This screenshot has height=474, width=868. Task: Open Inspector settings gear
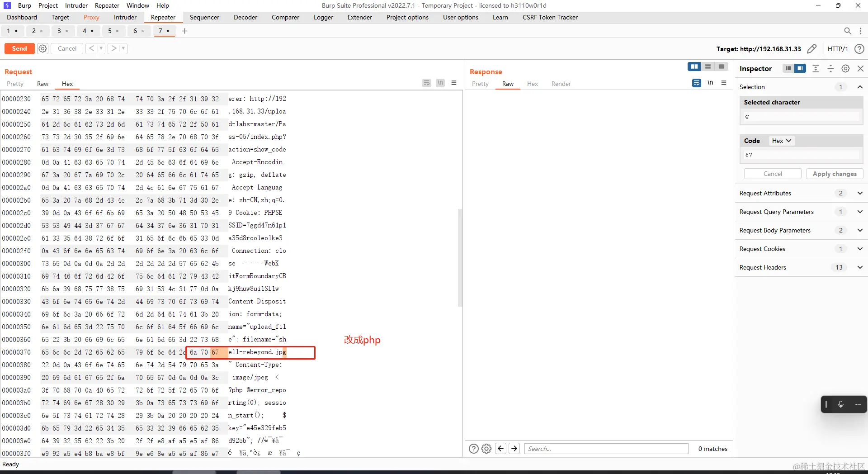coord(845,68)
